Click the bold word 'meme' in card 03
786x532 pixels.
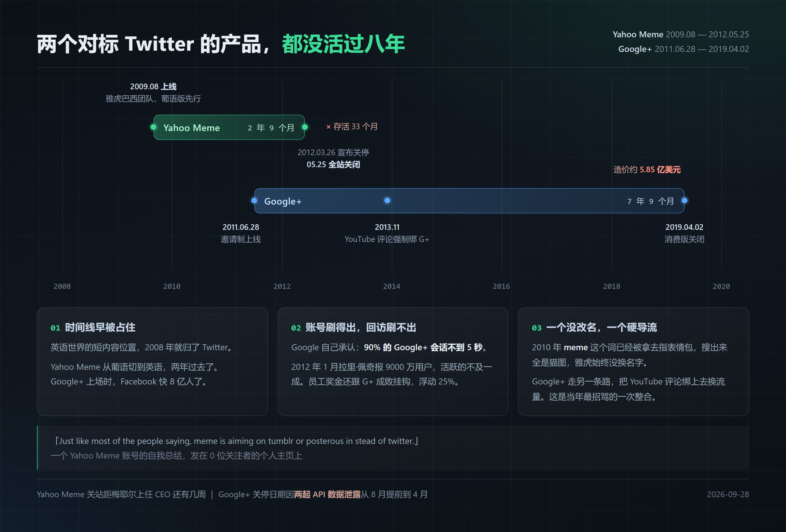(x=576, y=347)
